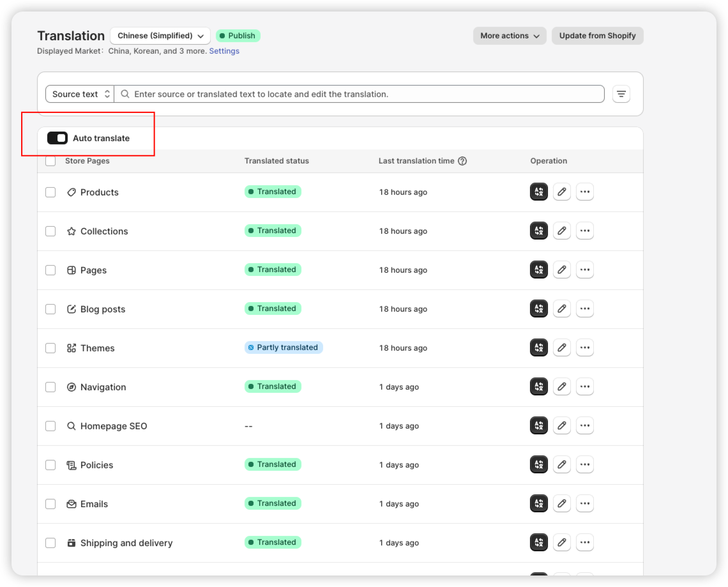Check the Emails row checkbox
The height and width of the screenshot is (587, 728).
click(50, 505)
